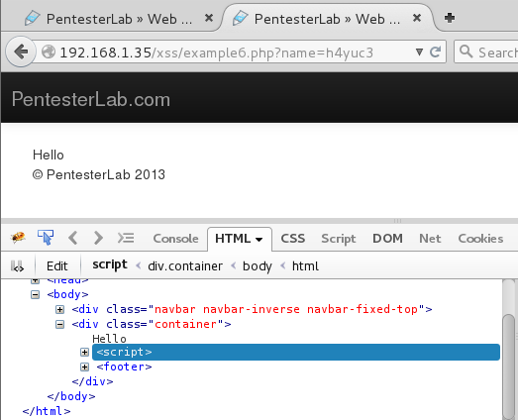
Task: Open the HTML tab dropdown arrow
Action: 259,240
